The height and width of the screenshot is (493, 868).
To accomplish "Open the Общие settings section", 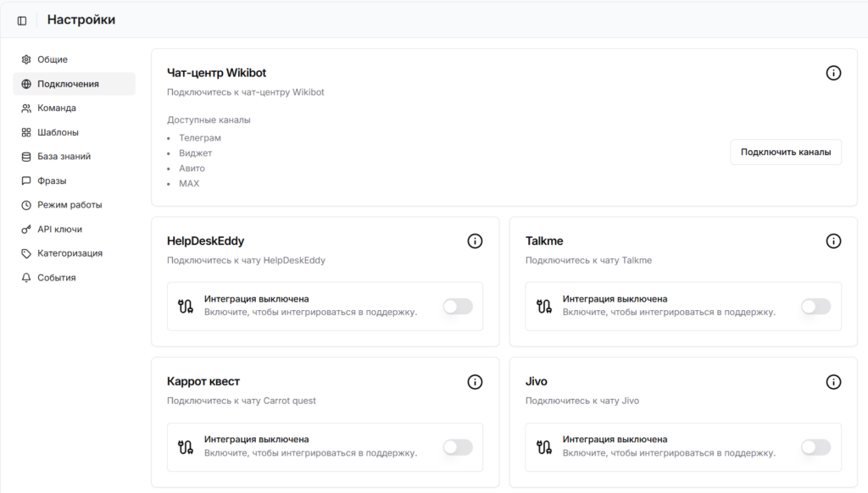I will 75,59.
